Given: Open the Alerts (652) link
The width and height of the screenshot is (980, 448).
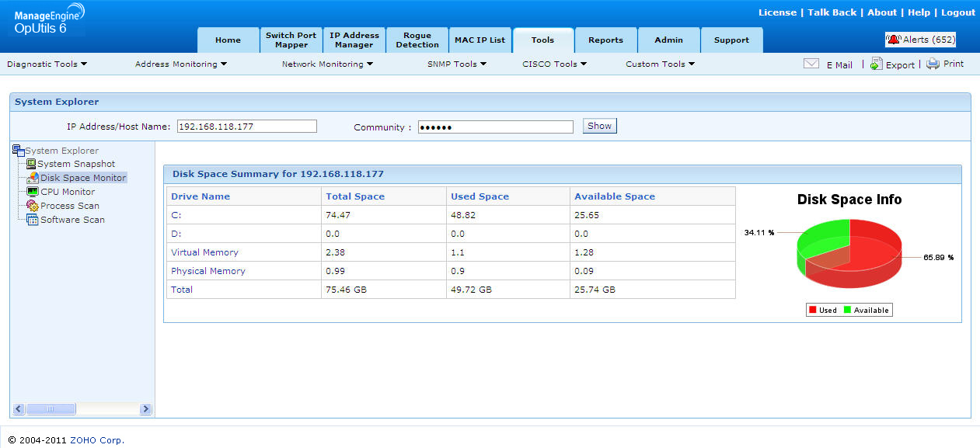Looking at the screenshot, I should click(929, 40).
